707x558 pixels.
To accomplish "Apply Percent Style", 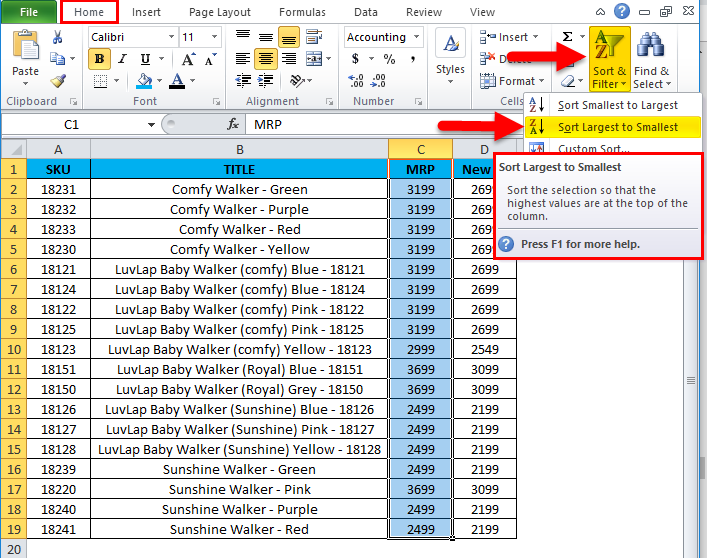I will click(x=389, y=59).
